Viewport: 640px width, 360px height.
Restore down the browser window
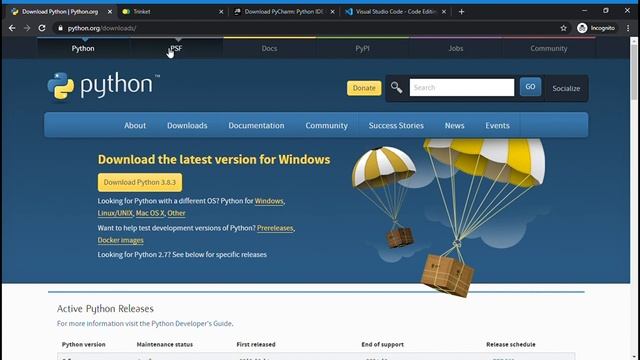click(x=606, y=11)
